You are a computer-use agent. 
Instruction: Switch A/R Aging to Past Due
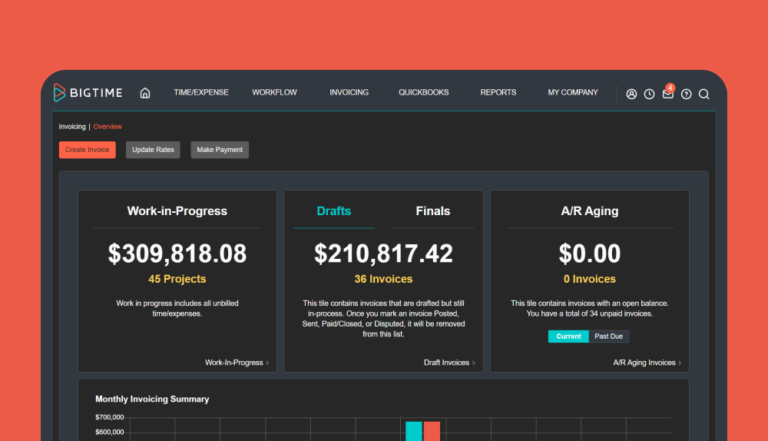(608, 336)
